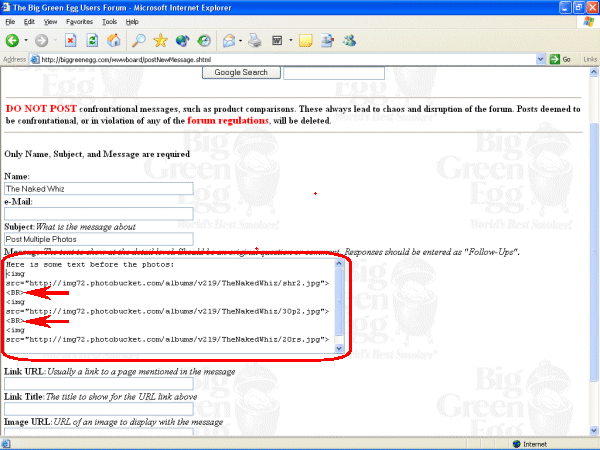Open the Favorites star icon
The width and height of the screenshot is (600, 450).
160,40
